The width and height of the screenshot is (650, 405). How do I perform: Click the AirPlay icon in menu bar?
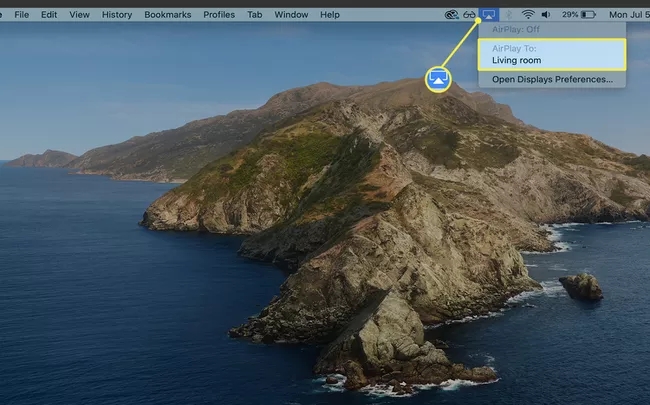pyautogui.click(x=489, y=15)
